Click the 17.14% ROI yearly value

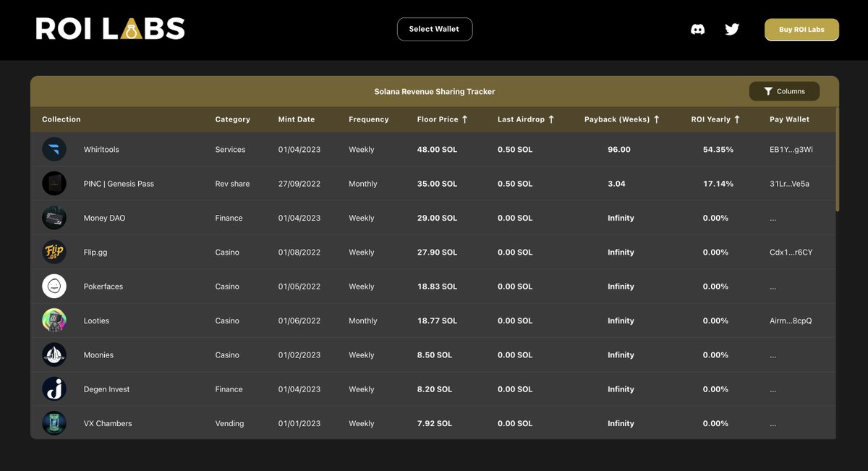click(718, 184)
